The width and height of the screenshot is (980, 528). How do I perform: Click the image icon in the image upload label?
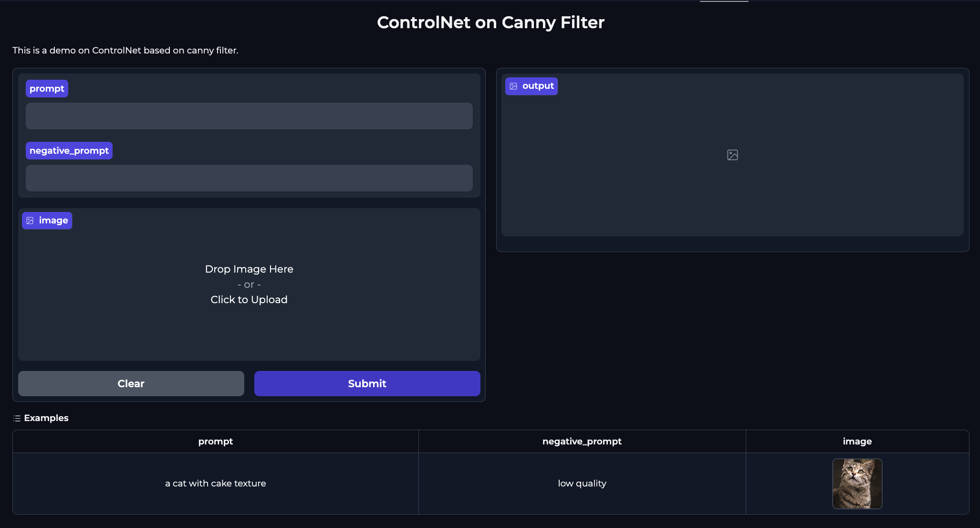coord(30,221)
